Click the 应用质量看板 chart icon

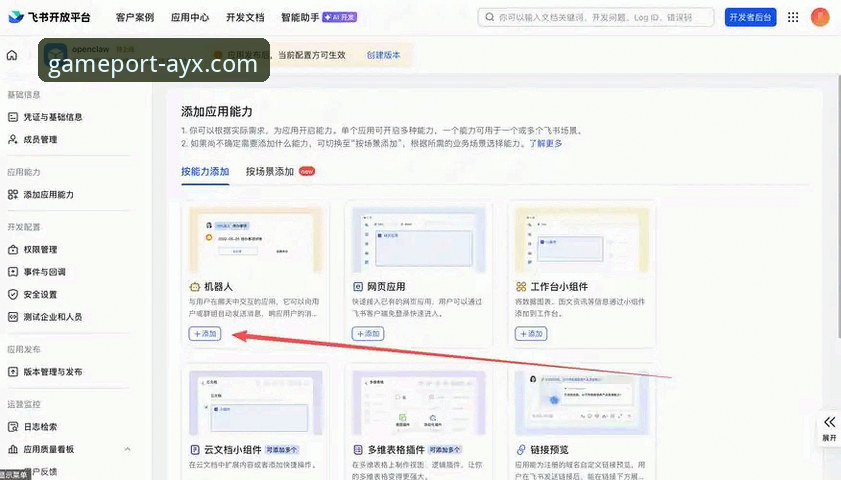point(13,449)
